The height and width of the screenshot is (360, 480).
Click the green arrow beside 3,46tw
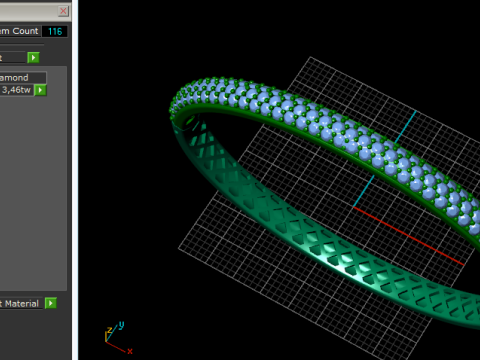pyautogui.click(x=40, y=90)
